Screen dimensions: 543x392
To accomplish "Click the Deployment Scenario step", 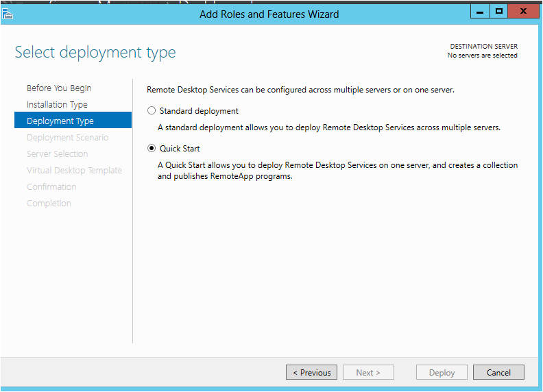I will click(x=67, y=138).
